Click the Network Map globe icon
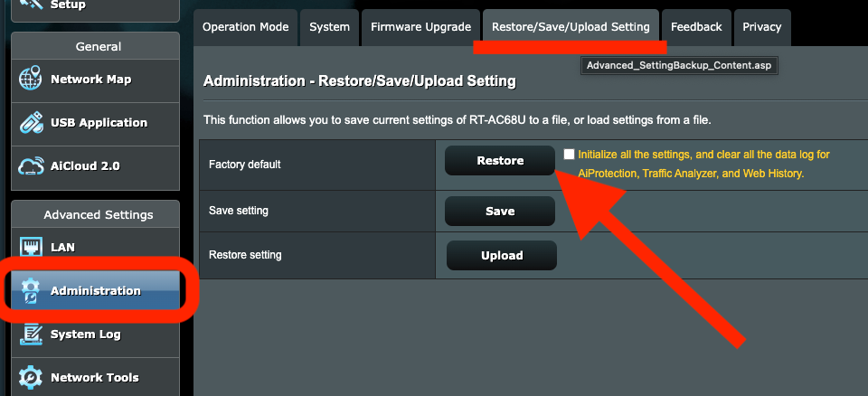Viewport: 868px width, 396px height. click(x=30, y=79)
